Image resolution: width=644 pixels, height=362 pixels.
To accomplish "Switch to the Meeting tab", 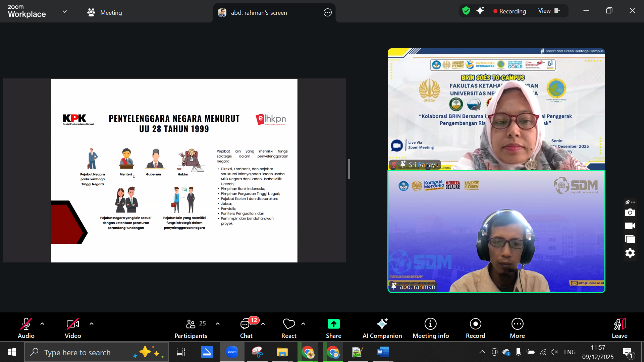I will coord(105,13).
